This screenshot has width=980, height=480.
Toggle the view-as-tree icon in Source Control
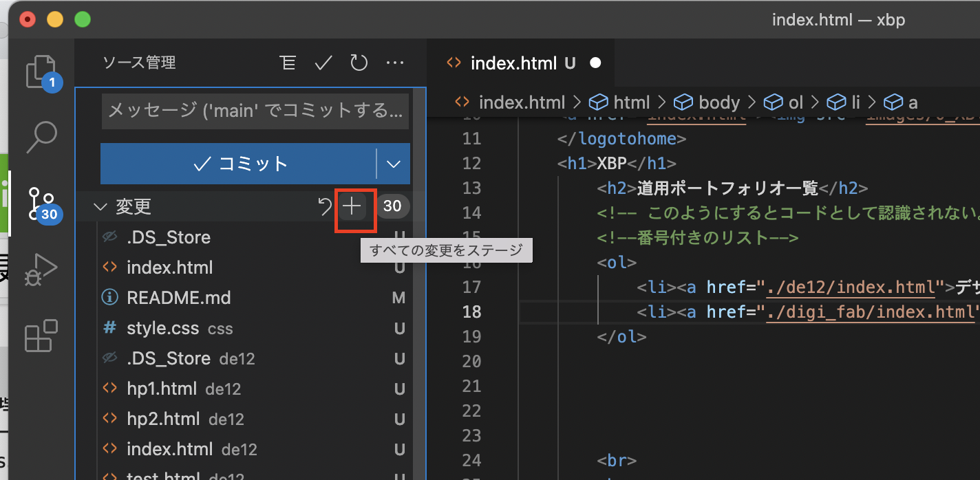[x=288, y=63]
